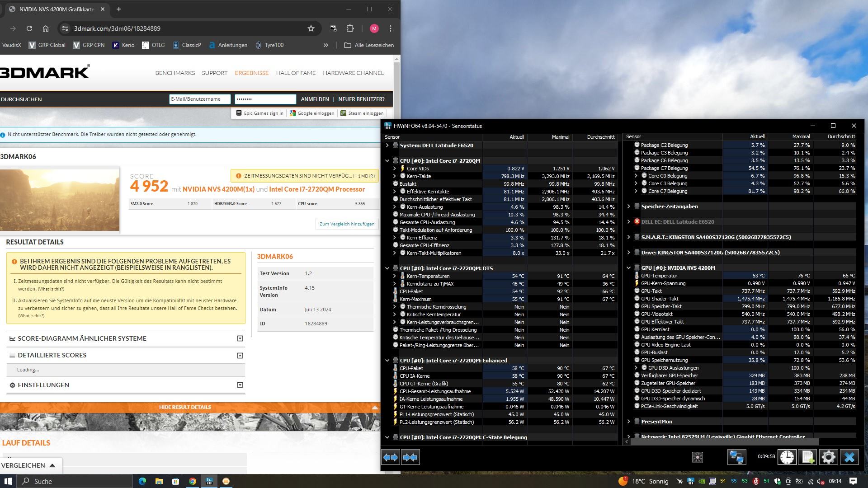View site information icon in address bar
The width and height of the screenshot is (868, 488).
(x=65, y=28)
